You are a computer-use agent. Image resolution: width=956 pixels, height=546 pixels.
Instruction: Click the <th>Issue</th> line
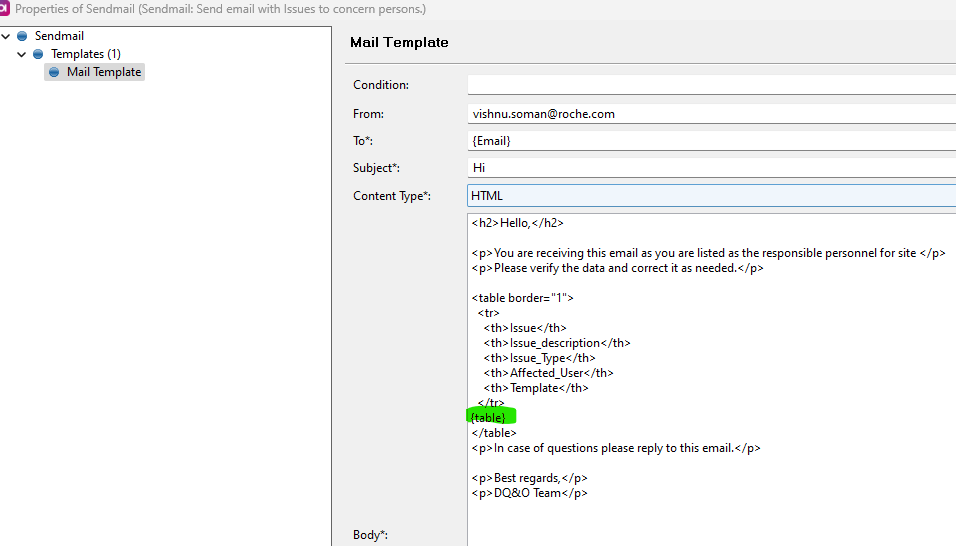tap(525, 328)
